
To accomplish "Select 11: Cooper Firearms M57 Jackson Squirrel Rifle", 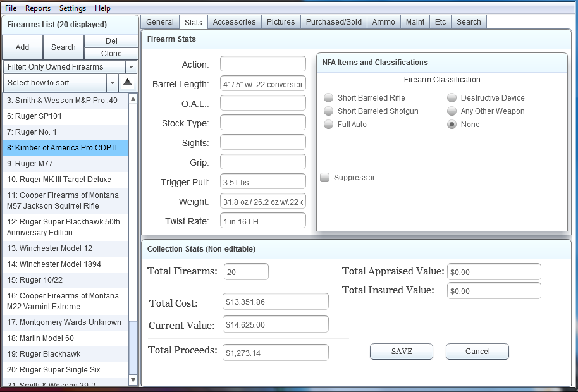I will coord(66,200).
